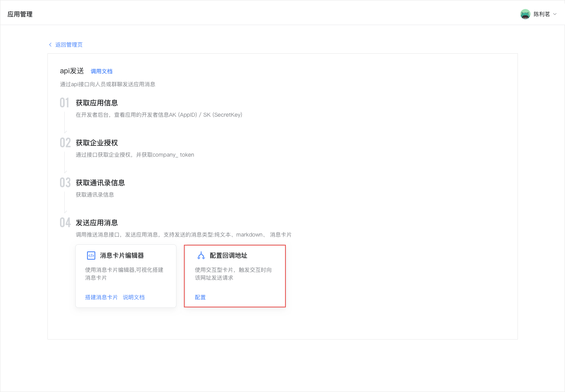Screen dimensions: 565x392
Task: Select the highlighted 配置回调地址 card
Action: (234, 276)
